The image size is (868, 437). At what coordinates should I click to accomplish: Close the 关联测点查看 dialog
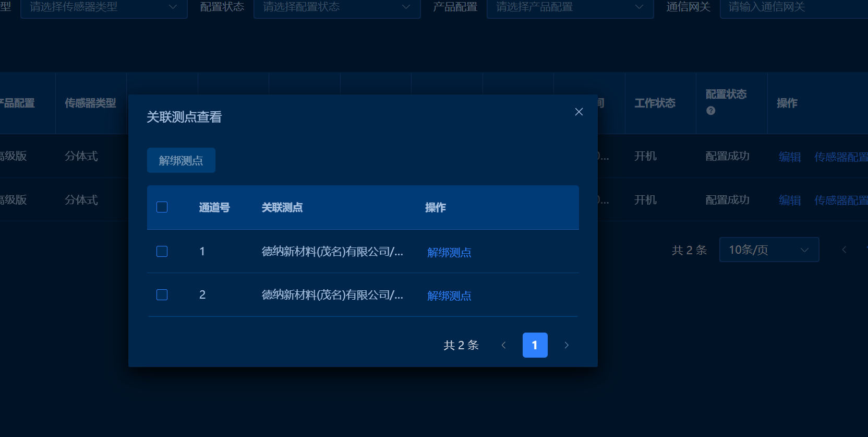click(x=578, y=112)
